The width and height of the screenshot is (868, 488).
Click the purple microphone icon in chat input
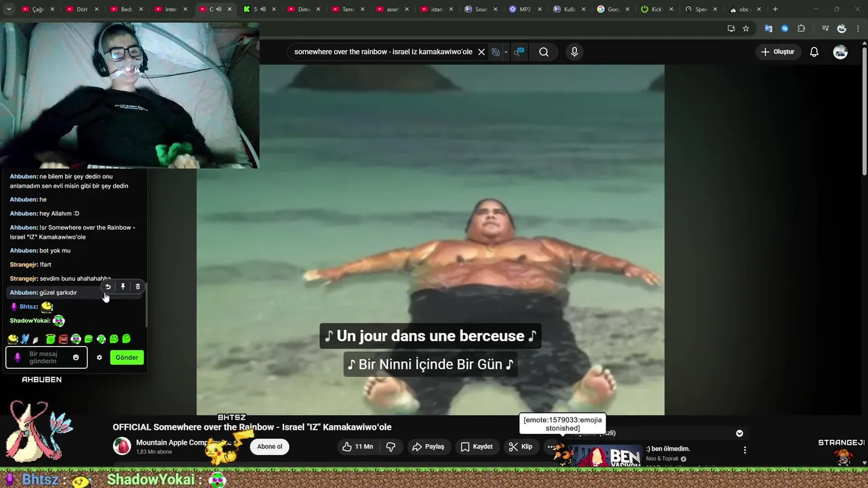coord(18,357)
